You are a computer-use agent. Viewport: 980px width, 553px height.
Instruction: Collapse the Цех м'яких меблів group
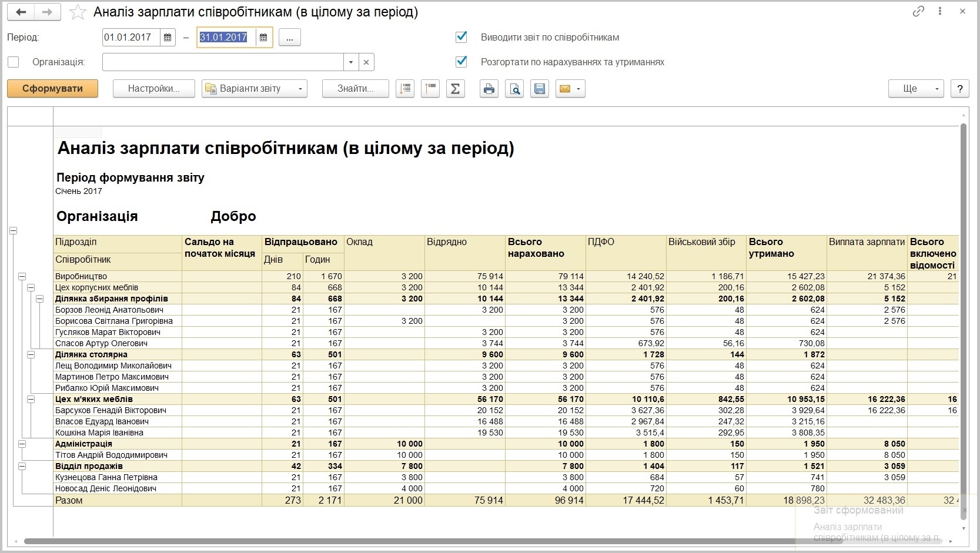31,399
